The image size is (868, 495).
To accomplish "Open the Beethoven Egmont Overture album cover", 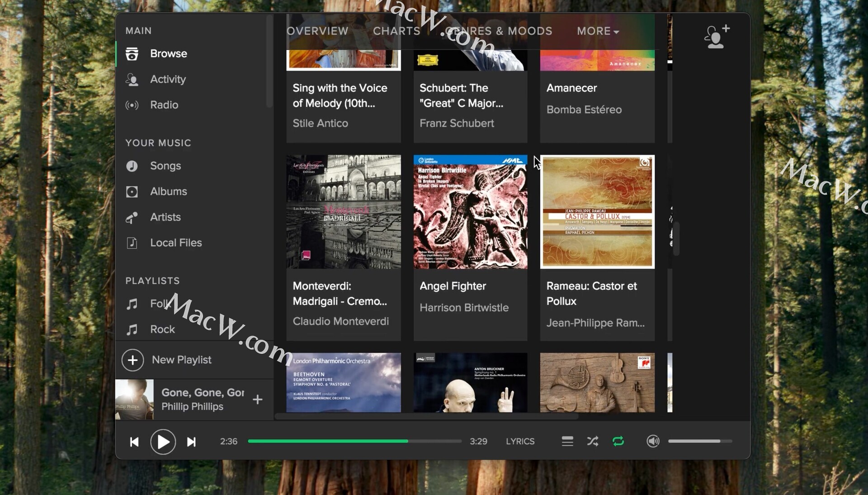I will (344, 383).
